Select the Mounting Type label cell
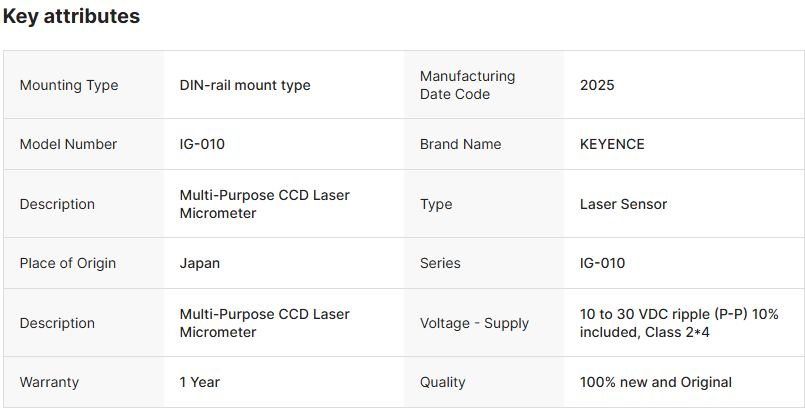 click(x=69, y=85)
